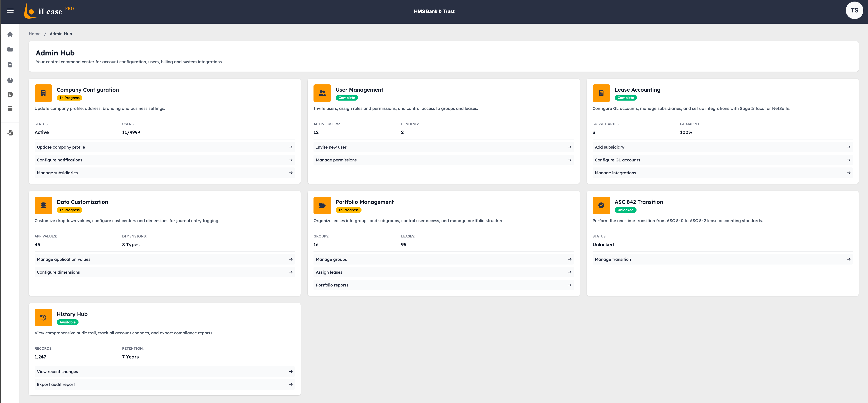This screenshot has height=403, width=868.
Task: Open Home from the breadcrumb
Action: [x=34, y=33]
